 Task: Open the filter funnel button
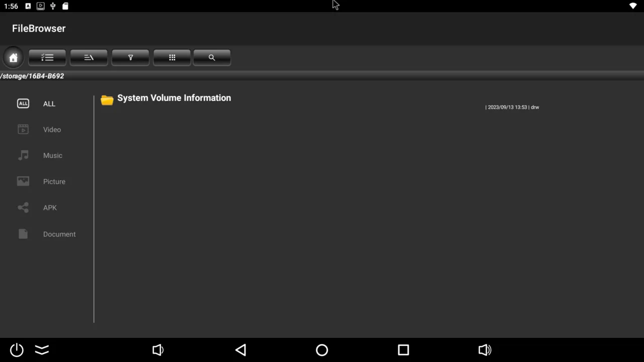[x=130, y=58]
